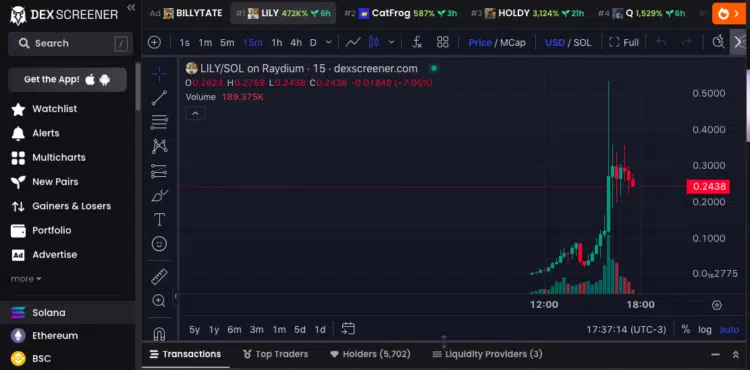Select the trend line drawing tool

point(159,98)
